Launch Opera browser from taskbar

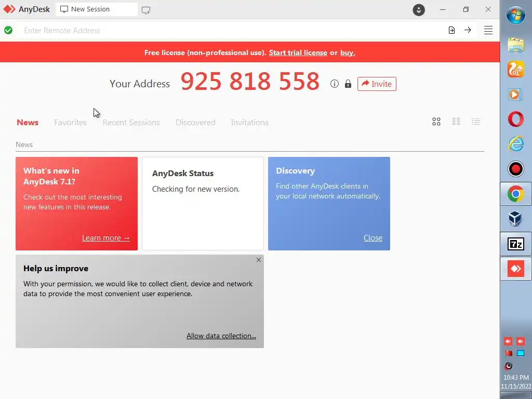pyautogui.click(x=516, y=119)
